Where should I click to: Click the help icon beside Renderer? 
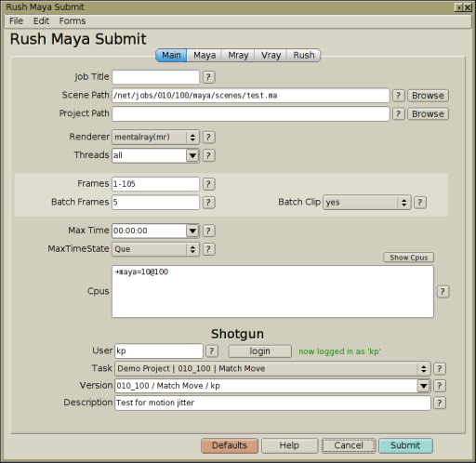pyautogui.click(x=209, y=138)
